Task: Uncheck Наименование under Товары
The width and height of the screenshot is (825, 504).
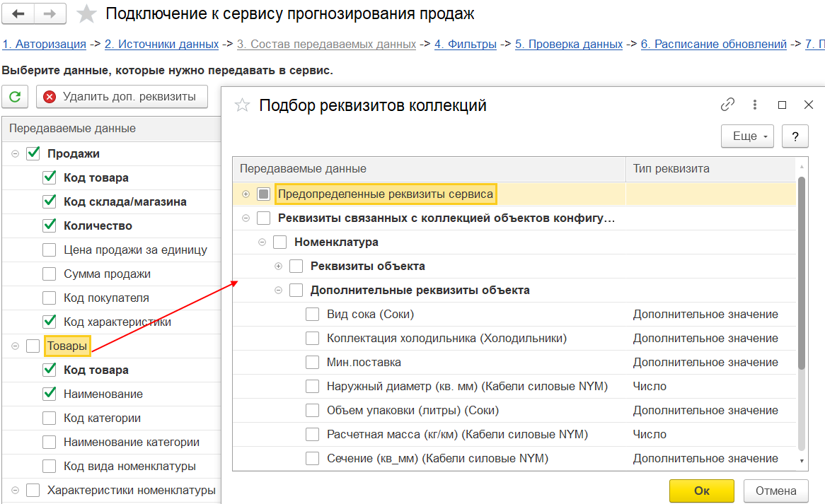Action: pyautogui.click(x=49, y=394)
